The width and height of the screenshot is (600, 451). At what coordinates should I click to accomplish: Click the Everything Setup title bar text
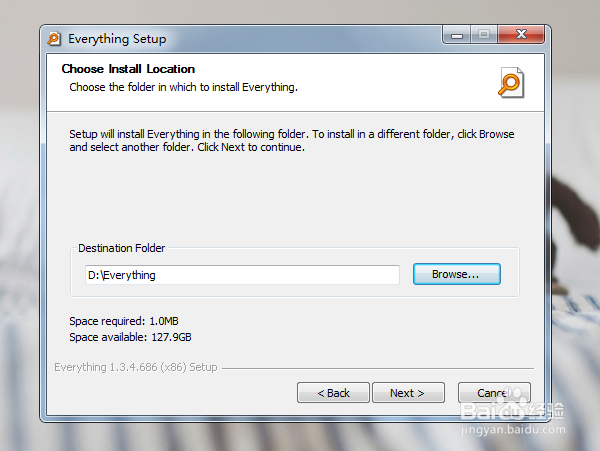click(x=117, y=39)
